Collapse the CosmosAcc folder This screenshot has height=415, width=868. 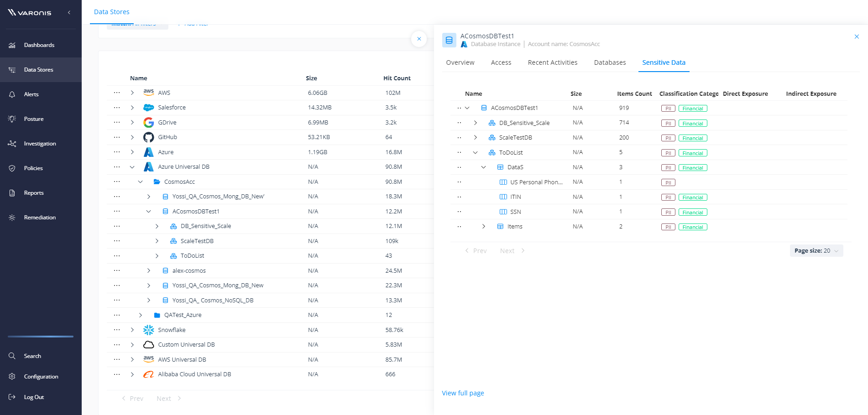(141, 182)
